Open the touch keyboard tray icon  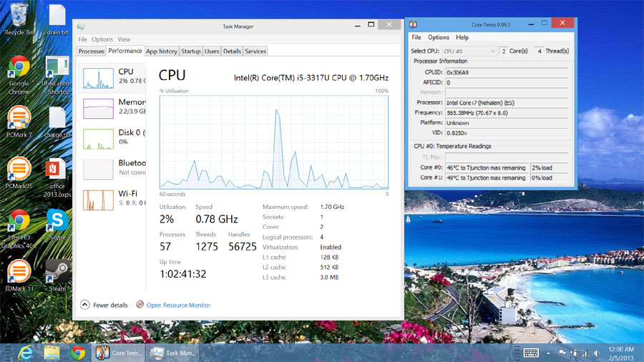pyautogui.click(x=531, y=353)
